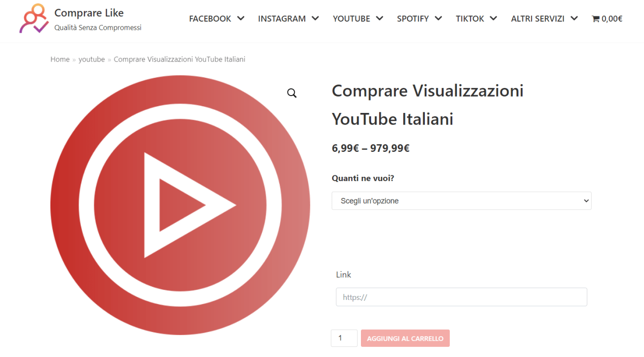644x357 pixels.
Task: Open the TIKTOK menu item
Action: point(470,19)
